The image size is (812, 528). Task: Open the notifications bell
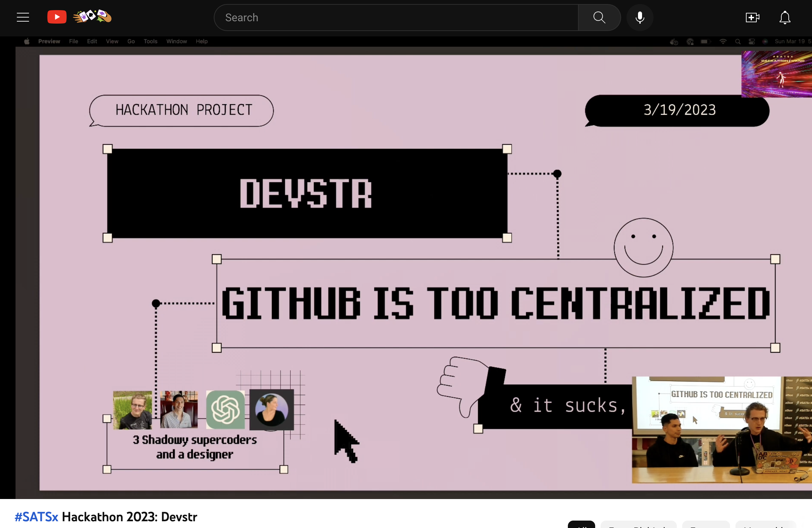[785, 18]
